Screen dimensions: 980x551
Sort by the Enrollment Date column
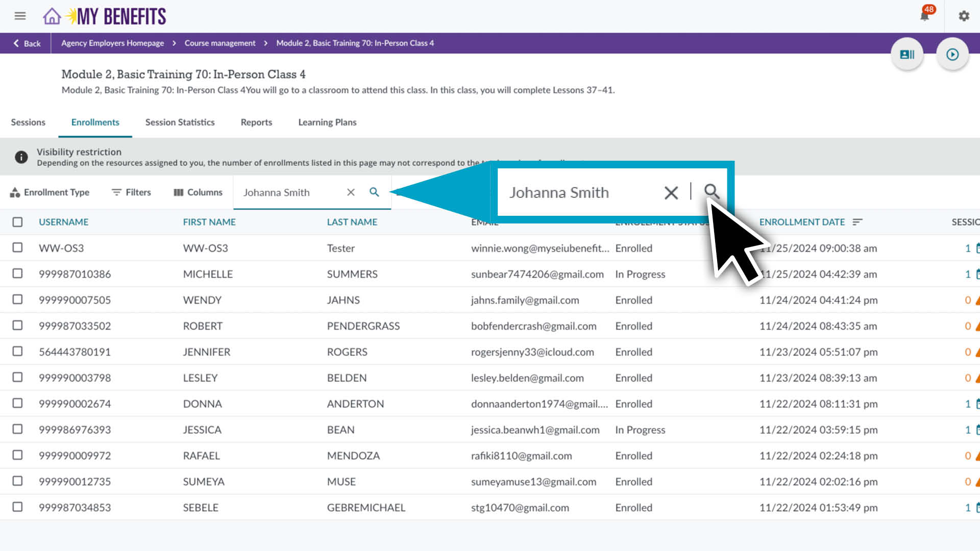(x=802, y=222)
